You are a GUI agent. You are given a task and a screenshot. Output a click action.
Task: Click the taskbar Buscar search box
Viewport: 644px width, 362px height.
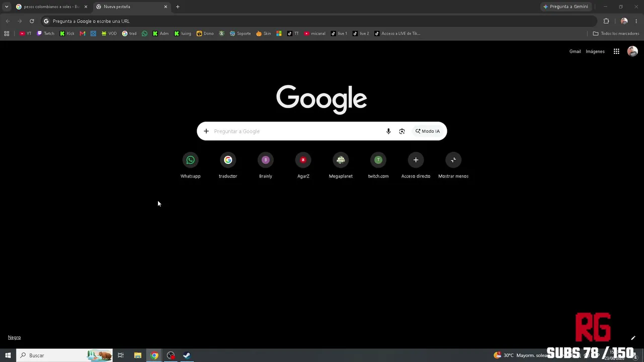pos(64,355)
